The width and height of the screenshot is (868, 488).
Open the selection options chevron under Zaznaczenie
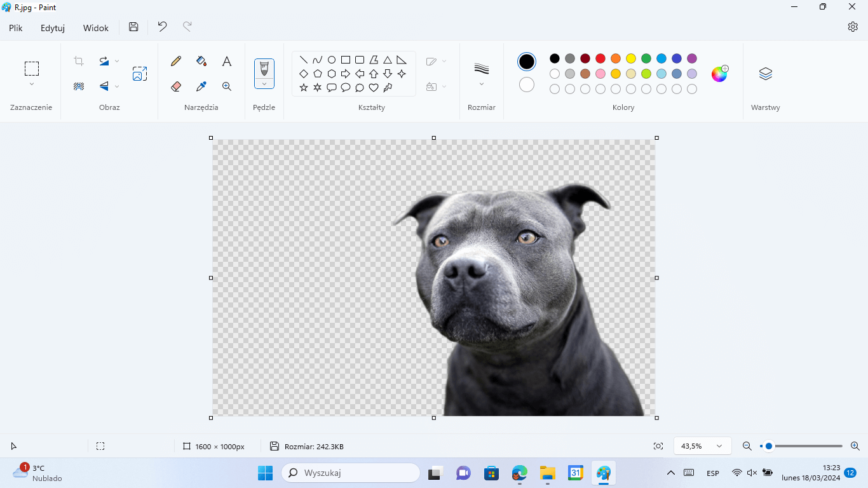click(x=32, y=84)
